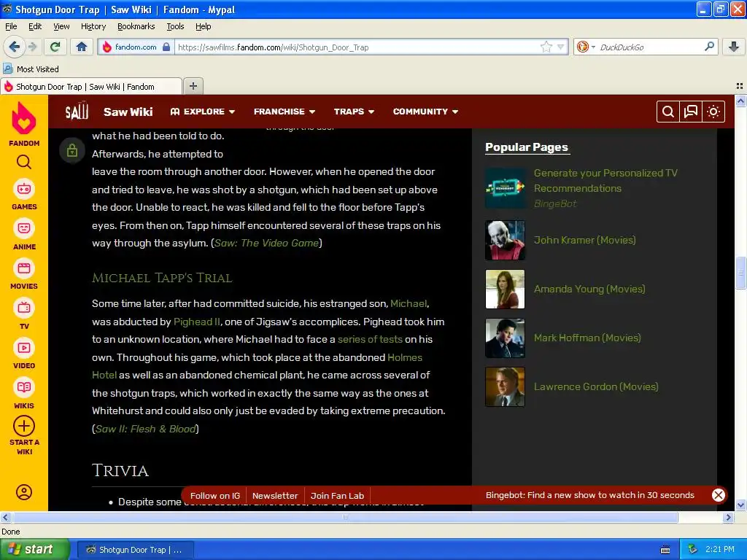Viewport: 747px width, 560px height.
Task: Click the Lawrence Gordon thumbnail image
Action: pos(505,386)
